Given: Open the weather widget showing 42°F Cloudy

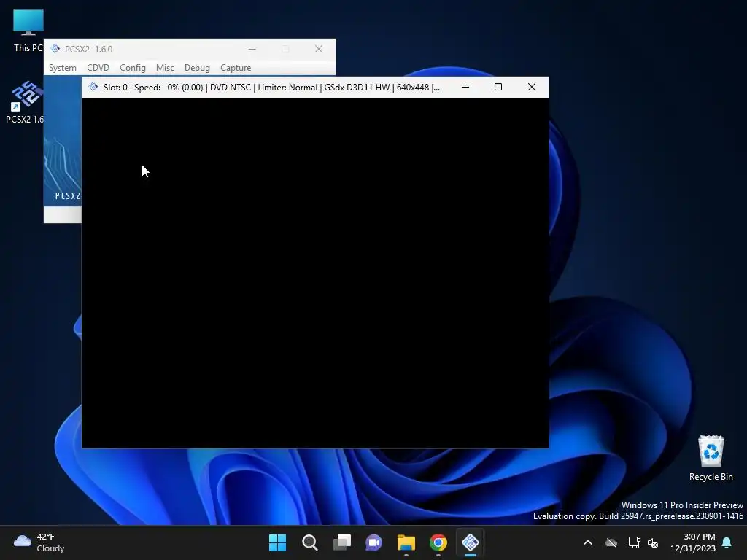Looking at the screenshot, I should [39, 542].
